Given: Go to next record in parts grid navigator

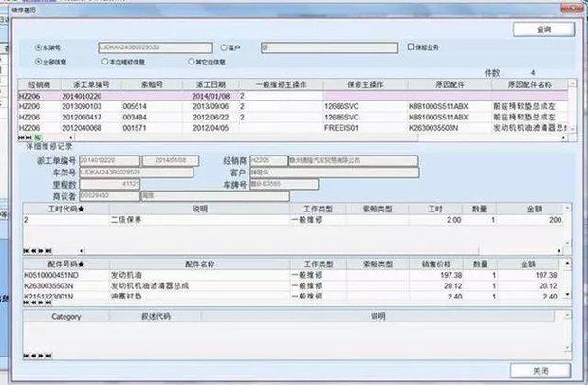Looking at the screenshot, I should (x=41, y=302).
